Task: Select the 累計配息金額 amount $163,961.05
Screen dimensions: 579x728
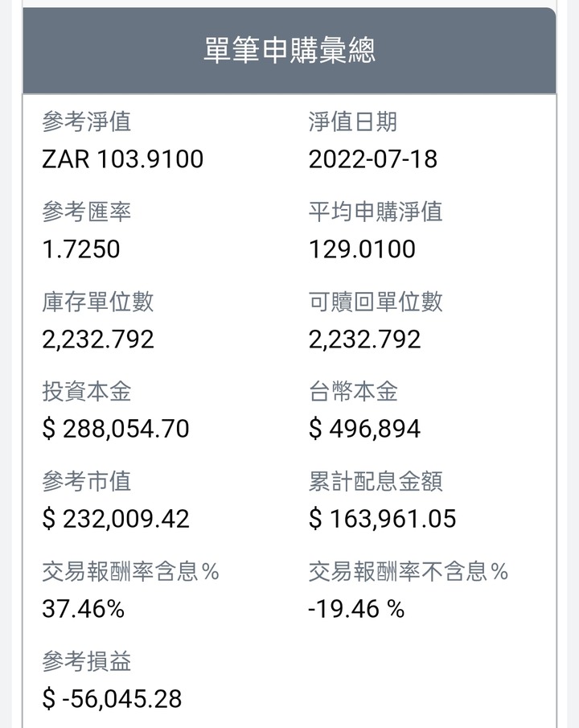Action: (382, 519)
